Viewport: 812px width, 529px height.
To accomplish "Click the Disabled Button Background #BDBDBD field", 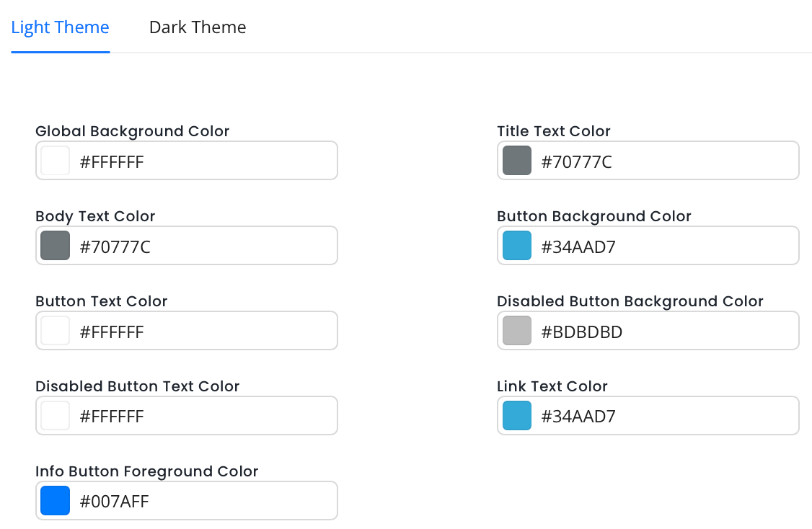I will [663, 332].
